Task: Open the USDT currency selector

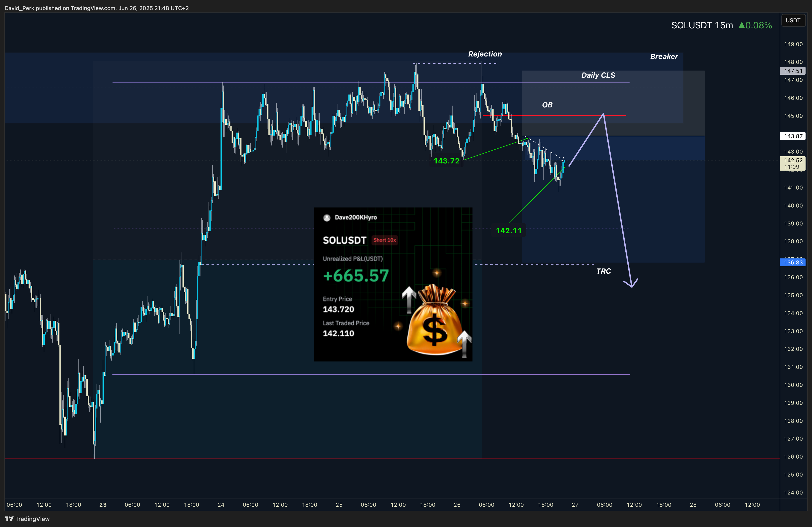Action: coord(793,21)
